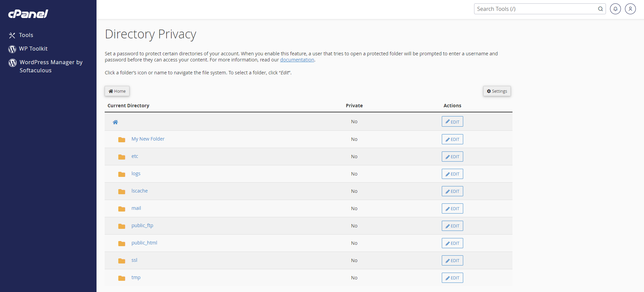Image resolution: width=644 pixels, height=292 pixels.
Task: Navigate into public_html directory link
Action: click(144, 243)
